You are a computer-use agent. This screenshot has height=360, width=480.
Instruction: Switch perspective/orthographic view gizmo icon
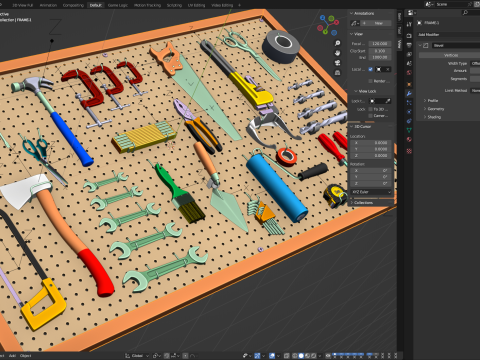(337, 72)
